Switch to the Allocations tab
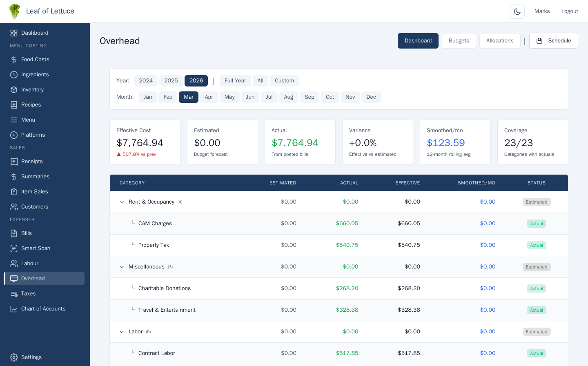The width and height of the screenshot is (588, 366). pos(499,41)
